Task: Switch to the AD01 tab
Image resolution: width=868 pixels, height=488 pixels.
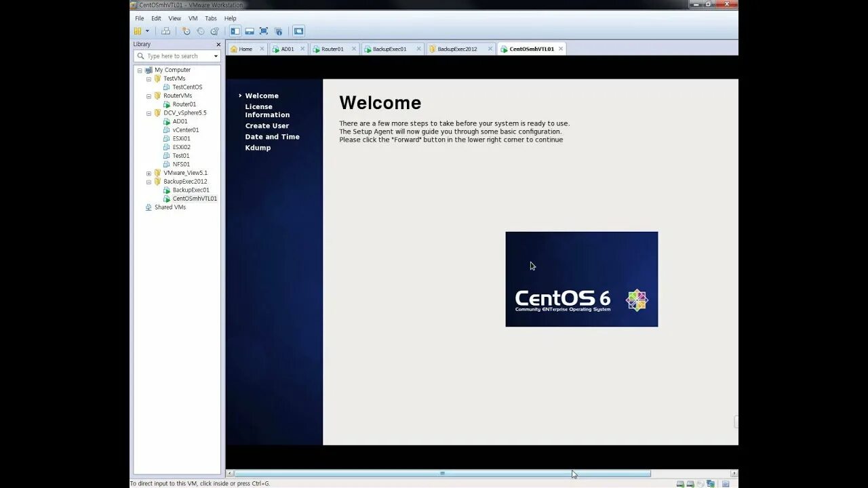Action: (288, 49)
